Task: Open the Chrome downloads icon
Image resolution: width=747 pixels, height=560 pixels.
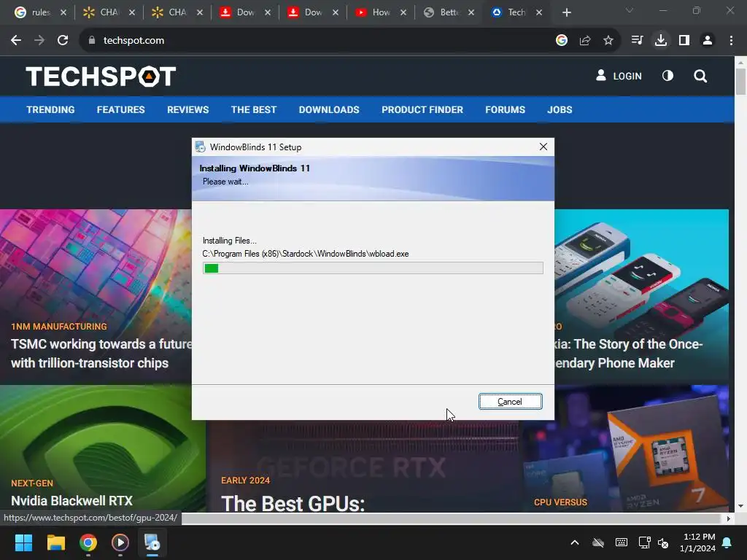Action: coord(661,41)
